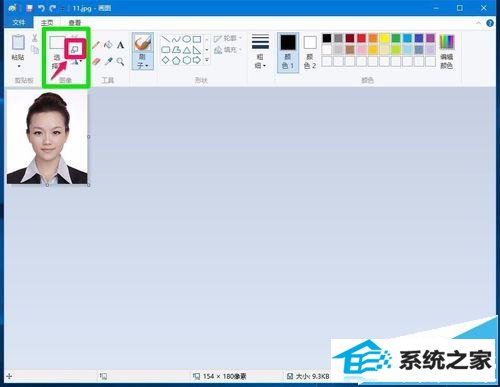Viewport: 500px width, 387px height.
Task: Click Save icon in quick access toolbar
Action: pyautogui.click(x=30, y=8)
